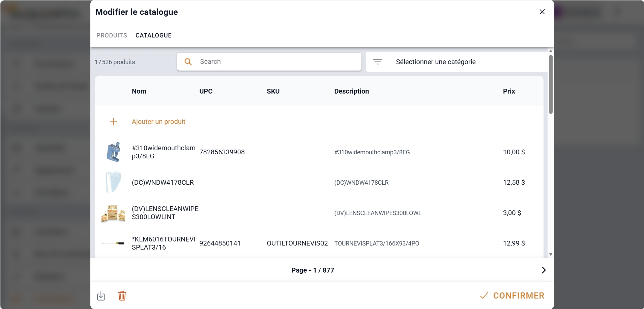The width and height of the screenshot is (644, 309).
Task: Open the #310widemouthclamp3/8EG product thumbnail
Action: (113, 152)
